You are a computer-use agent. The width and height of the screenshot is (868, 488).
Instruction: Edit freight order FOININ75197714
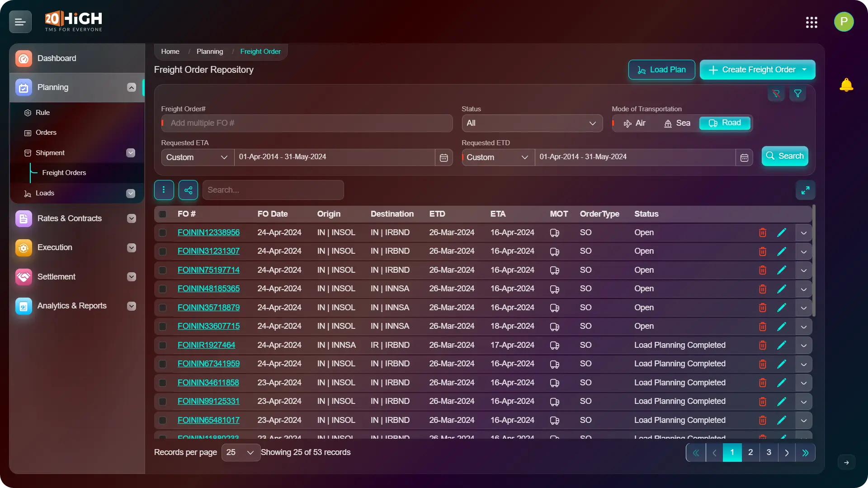pos(782,270)
